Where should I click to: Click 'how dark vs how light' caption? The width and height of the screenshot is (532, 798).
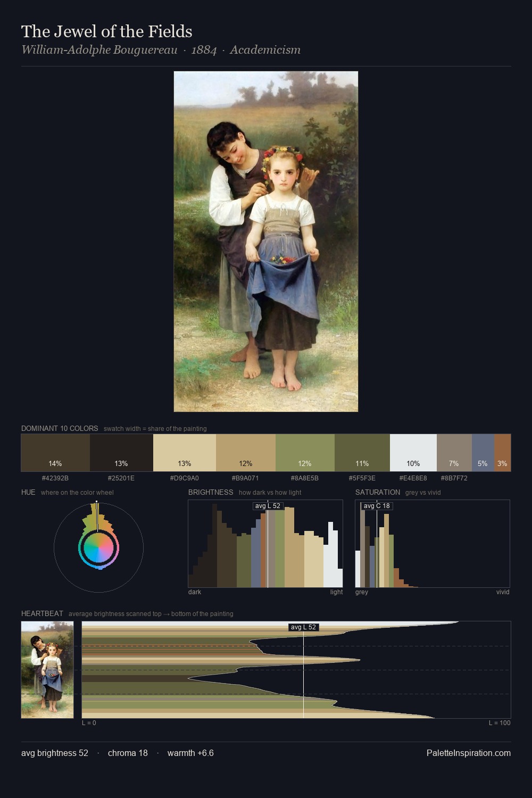[270, 493]
